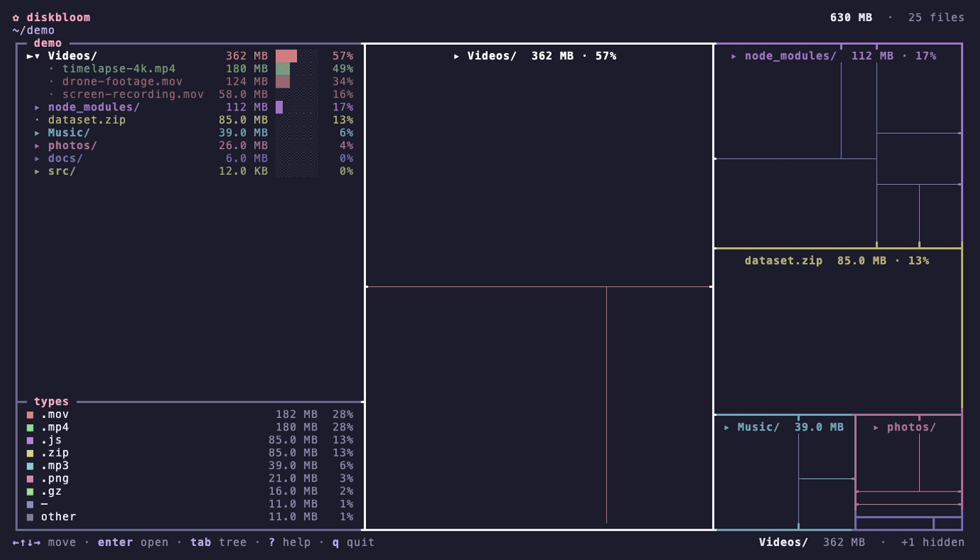Click '? help' hint in footer
Viewport: 980px width, 560px height.
pyautogui.click(x=290, y=542)
